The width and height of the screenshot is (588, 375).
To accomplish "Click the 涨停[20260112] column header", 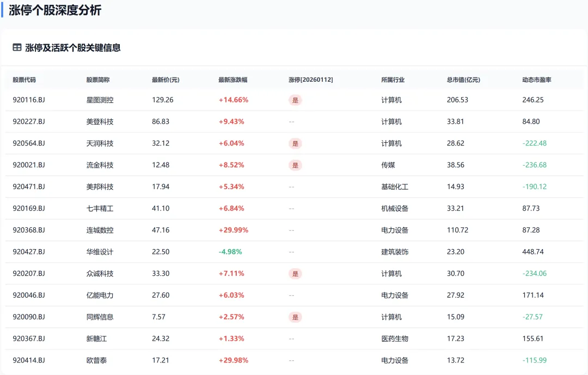I will click(310, 80).
